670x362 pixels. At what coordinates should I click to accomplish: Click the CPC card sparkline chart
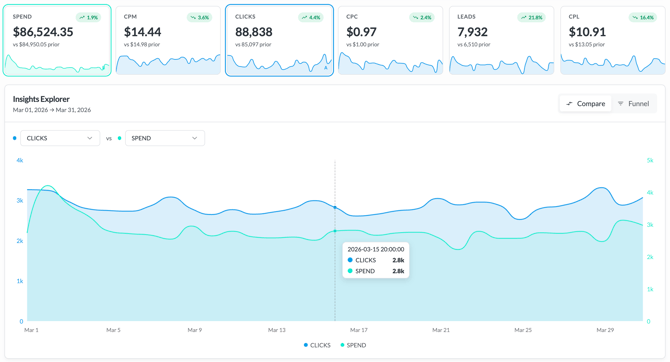coord(391,63)
